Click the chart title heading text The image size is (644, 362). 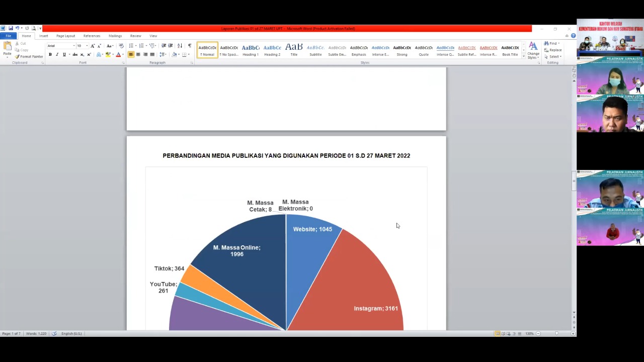(286, 156)
